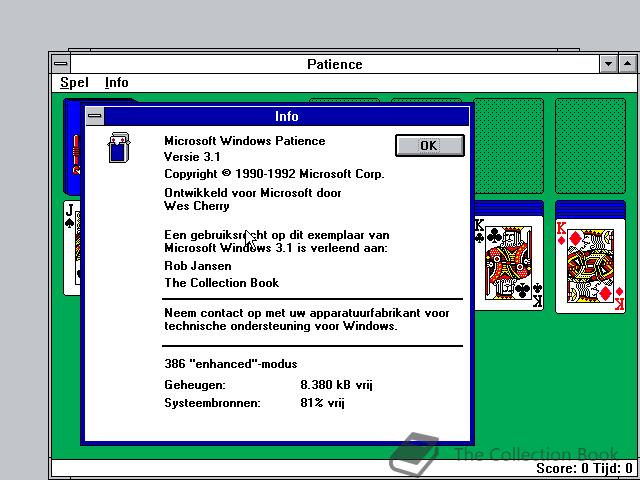Click the OK button in Info dialog

[430, 145]
